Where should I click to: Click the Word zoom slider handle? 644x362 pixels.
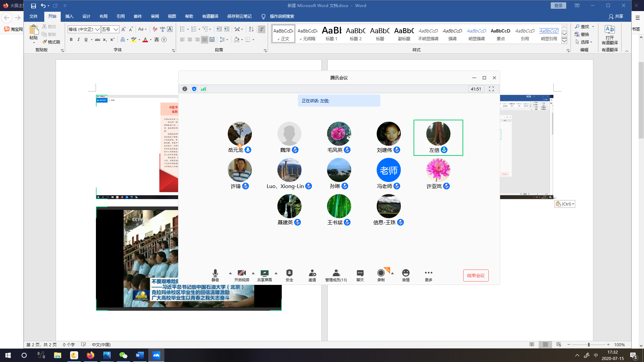589,345
